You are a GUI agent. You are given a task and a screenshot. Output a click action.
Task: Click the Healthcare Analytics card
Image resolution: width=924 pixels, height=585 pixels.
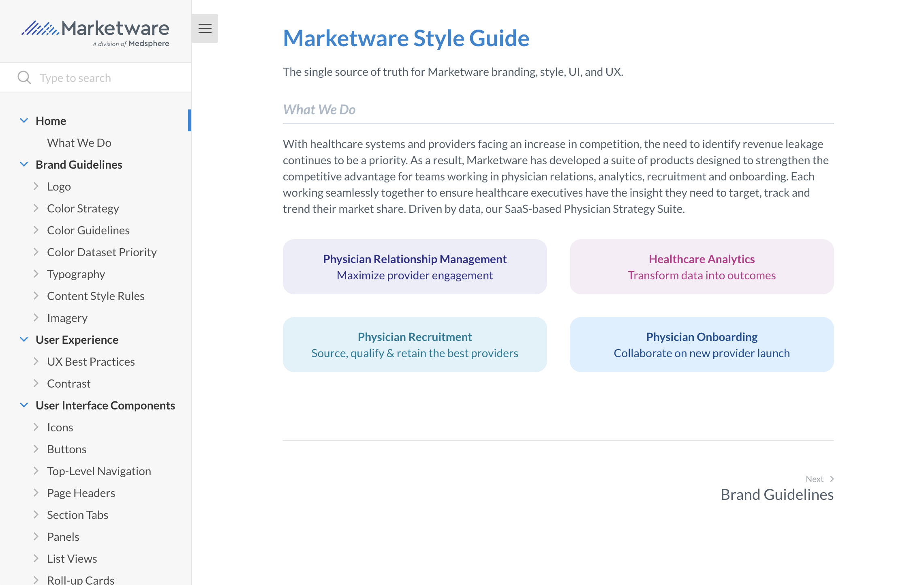(x=702, y=266)
